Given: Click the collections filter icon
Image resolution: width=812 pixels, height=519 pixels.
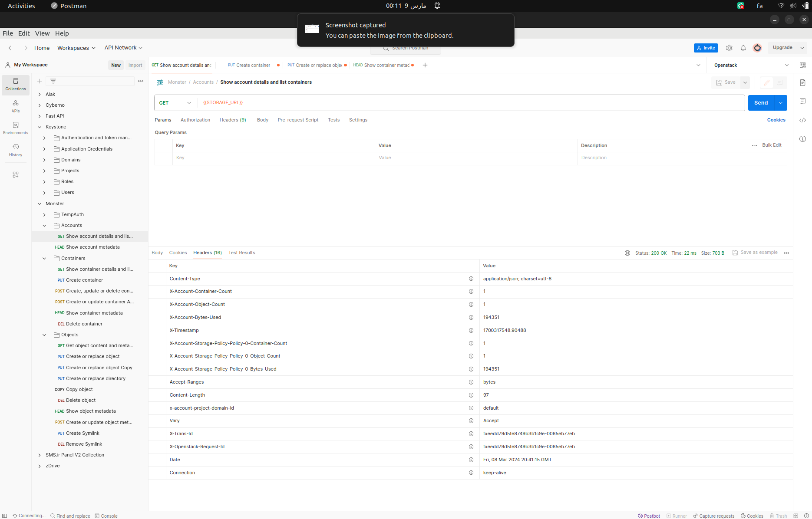Looking at the screenshot, I should point(53,81).
